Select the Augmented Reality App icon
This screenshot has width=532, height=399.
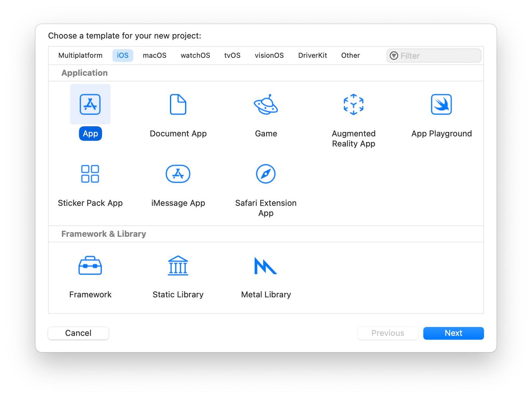(x=353, y=104)
